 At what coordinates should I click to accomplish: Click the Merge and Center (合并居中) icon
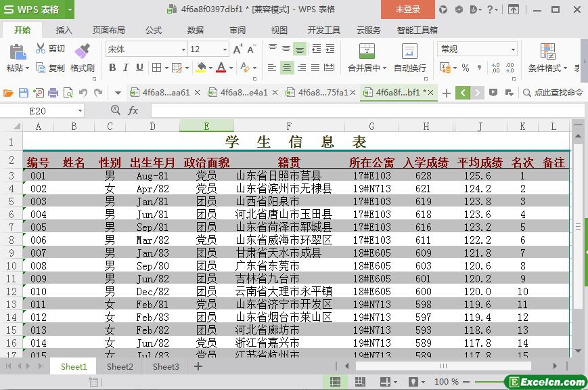coord(366,51)
